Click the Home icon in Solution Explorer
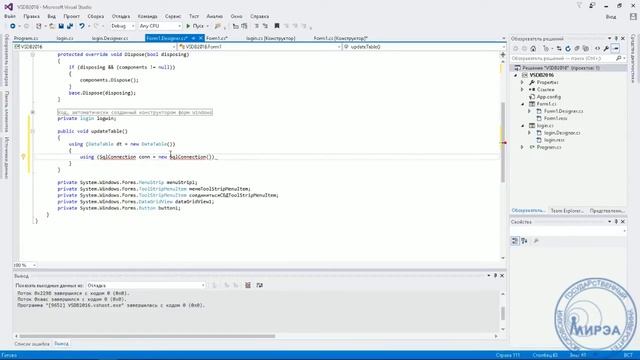The image size is (640, 360). 533,49
